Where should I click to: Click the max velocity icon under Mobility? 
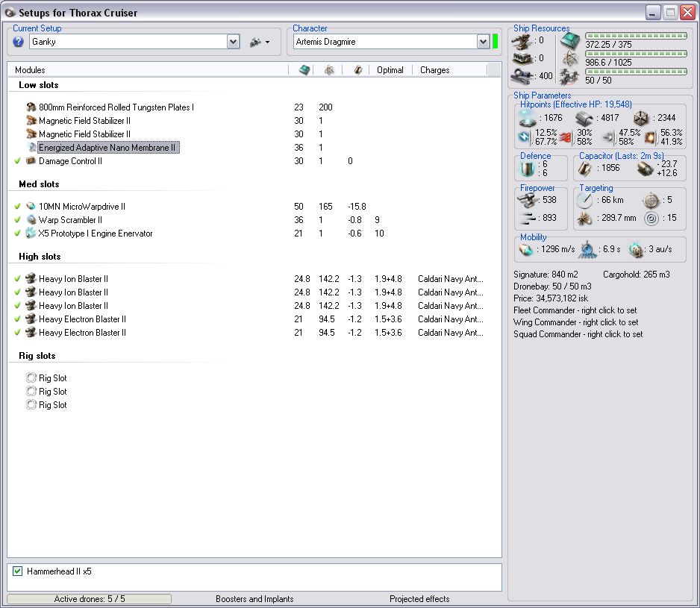tap(527, 248)
